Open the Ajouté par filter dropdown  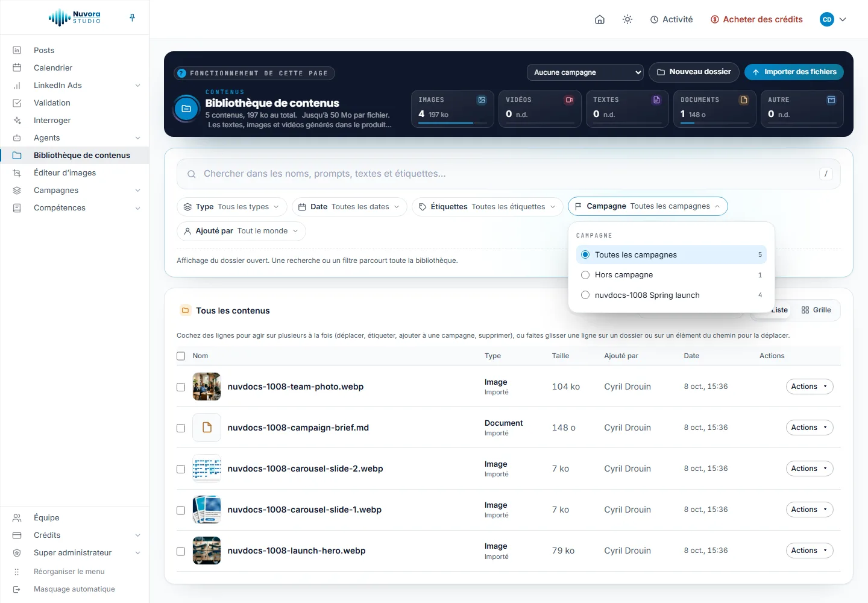[241, 231]
